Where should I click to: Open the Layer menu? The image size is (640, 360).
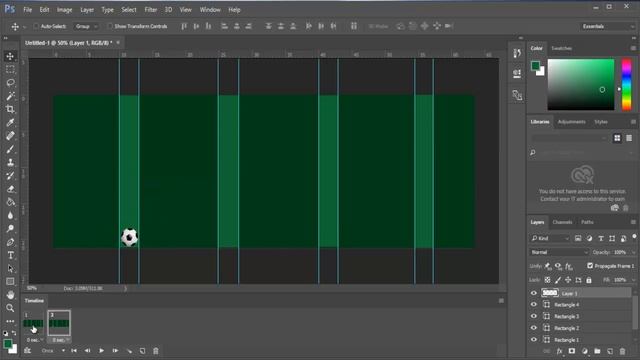pos(87,10)
